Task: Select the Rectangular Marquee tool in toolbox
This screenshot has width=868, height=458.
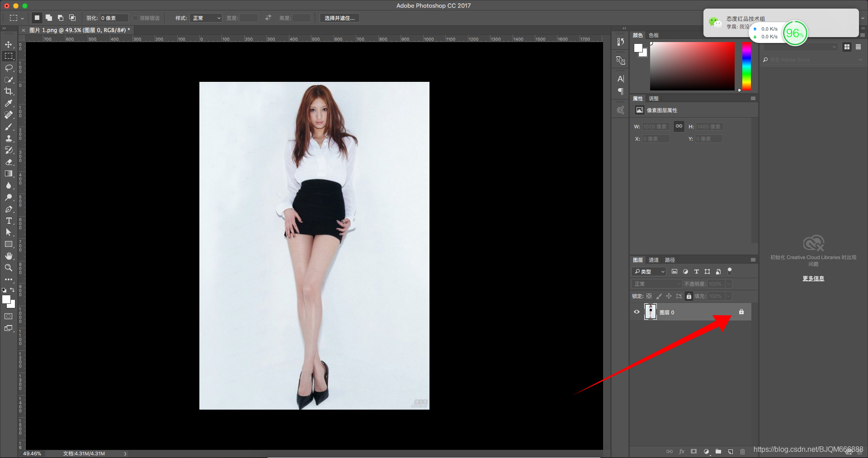Action: coord(9,56)
